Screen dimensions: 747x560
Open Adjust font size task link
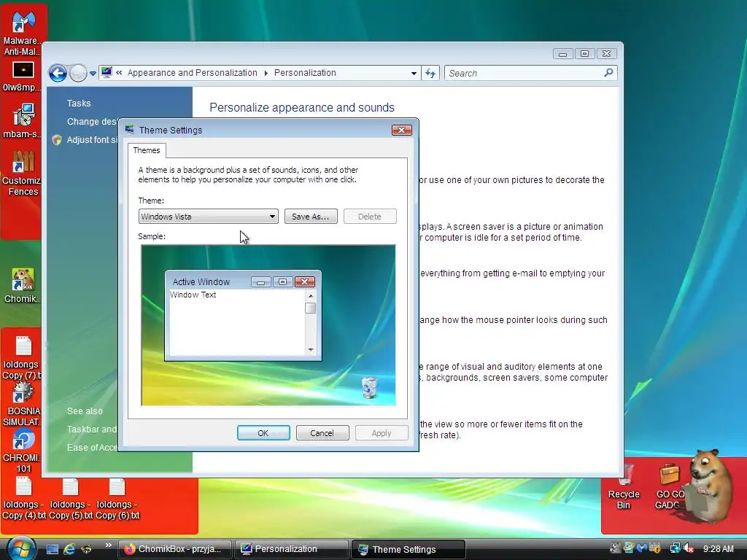point(91,139)
